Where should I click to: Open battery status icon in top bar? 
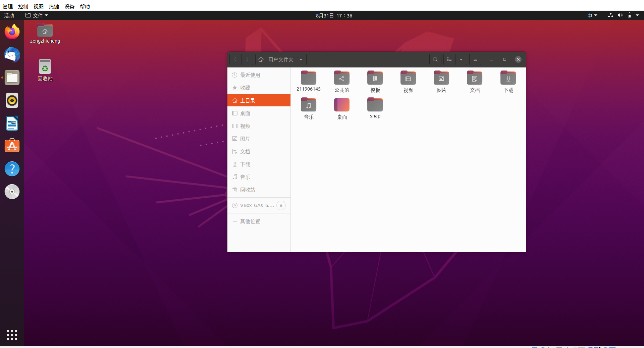click(630, 15)
